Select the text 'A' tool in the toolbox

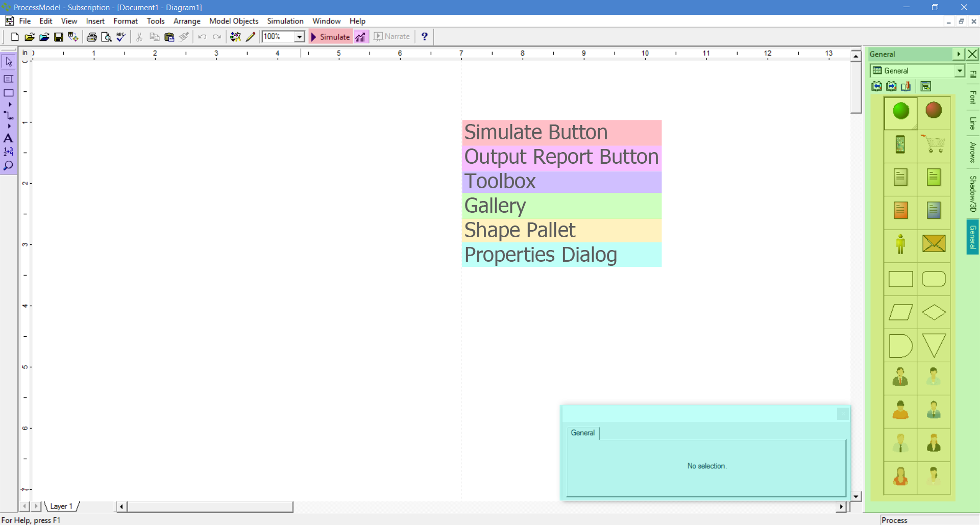(x=9, y=138)
